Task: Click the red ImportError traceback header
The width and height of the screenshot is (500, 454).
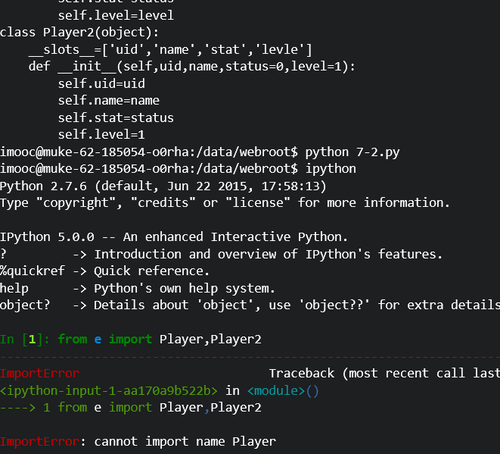Action: tap(40, 373)
